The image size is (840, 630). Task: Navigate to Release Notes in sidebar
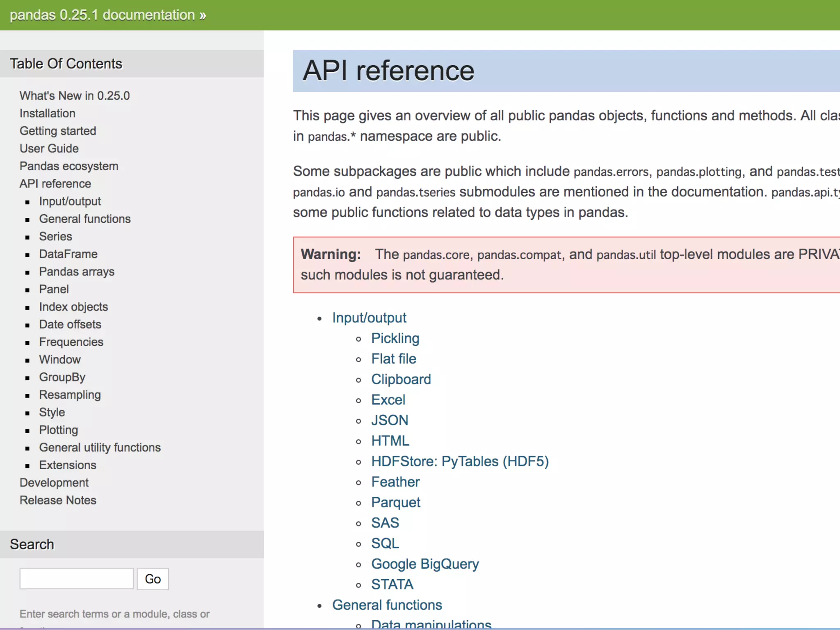click(x=58, y=500)
